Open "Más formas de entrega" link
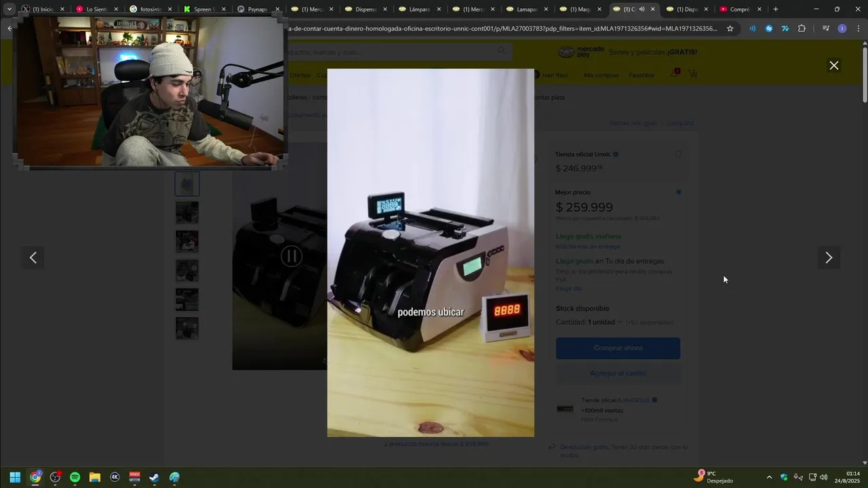The height and width of the screenshot is (488, 868). click(x=588, y=247)
